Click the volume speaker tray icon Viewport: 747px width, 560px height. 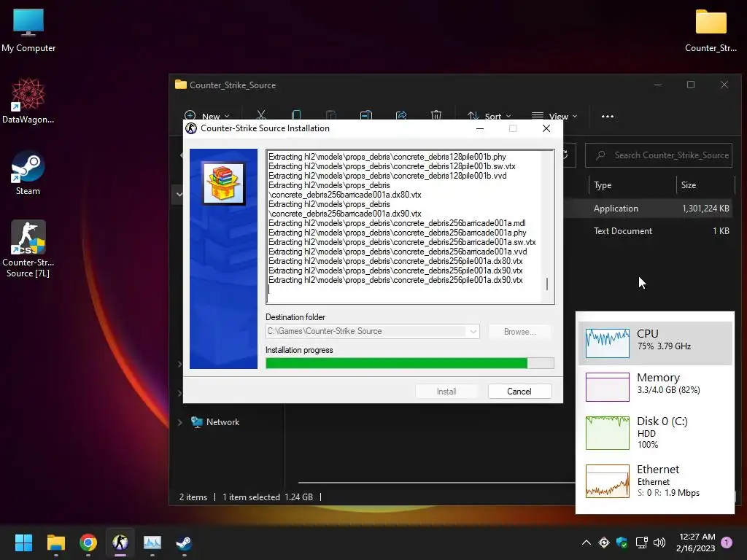[x=659, y=542]
